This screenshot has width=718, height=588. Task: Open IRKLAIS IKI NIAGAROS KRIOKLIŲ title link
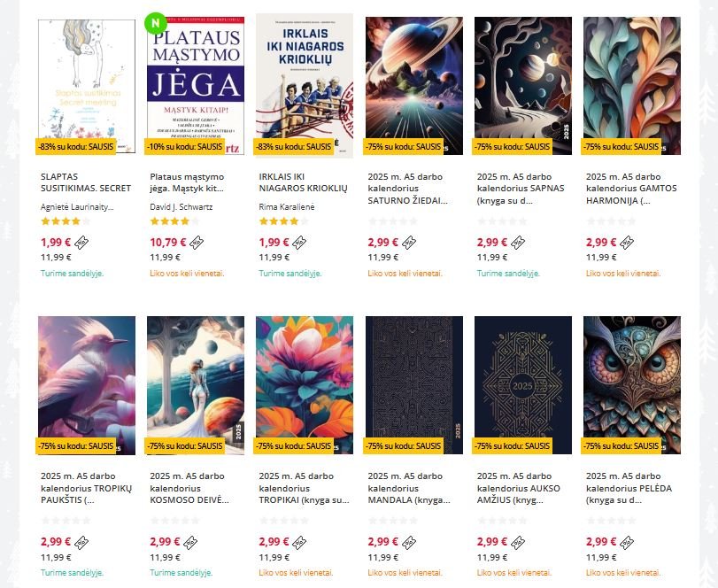click(x=303, y=182)
